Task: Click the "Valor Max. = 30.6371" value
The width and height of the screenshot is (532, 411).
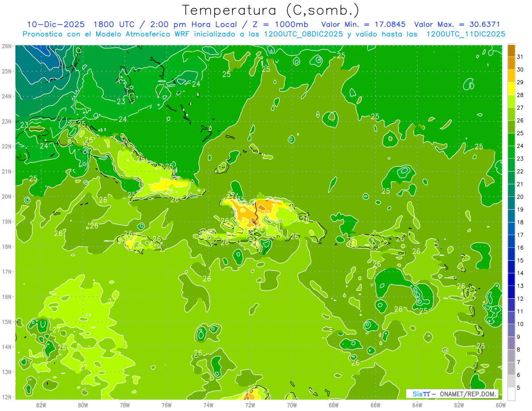Action: pos(457,24)
